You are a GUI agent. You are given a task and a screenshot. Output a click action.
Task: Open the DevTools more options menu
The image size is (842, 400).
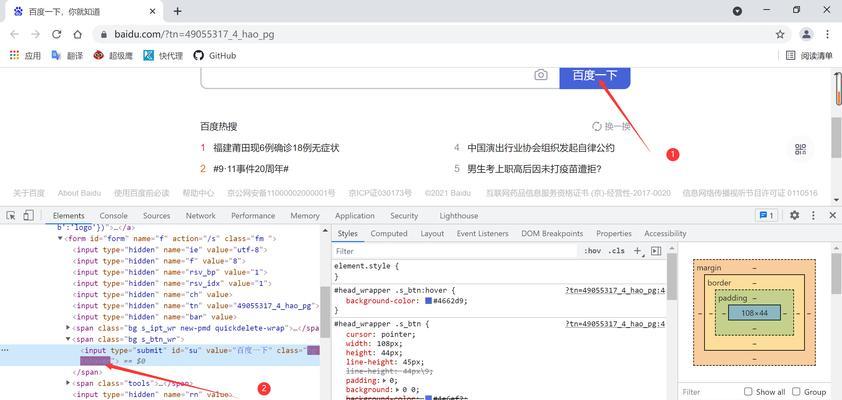coord(813,215)
